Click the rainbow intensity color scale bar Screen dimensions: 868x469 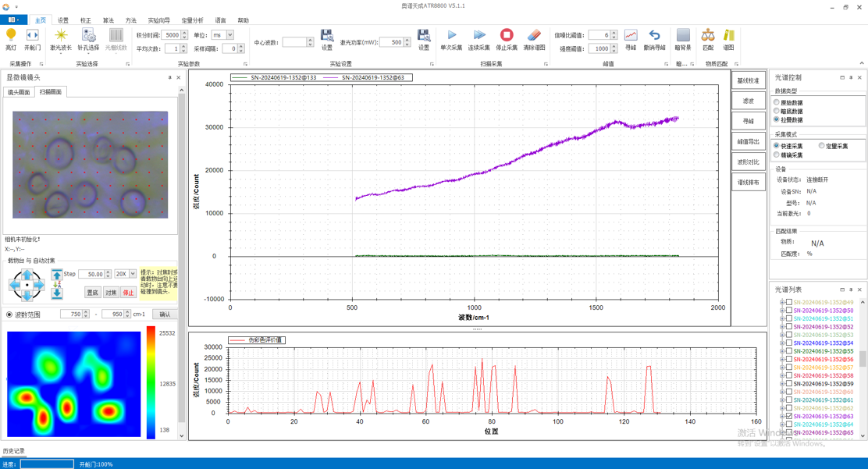[x=151, y=382]
